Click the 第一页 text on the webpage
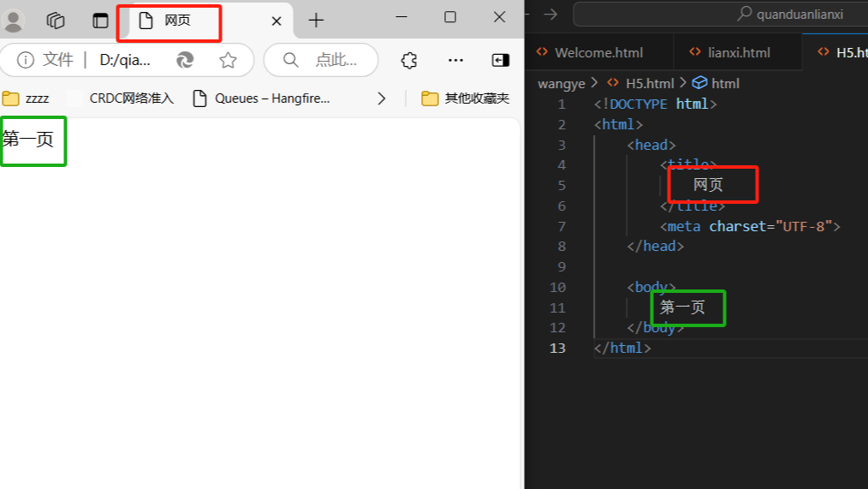The image size is (868, 489). point(27,139)
